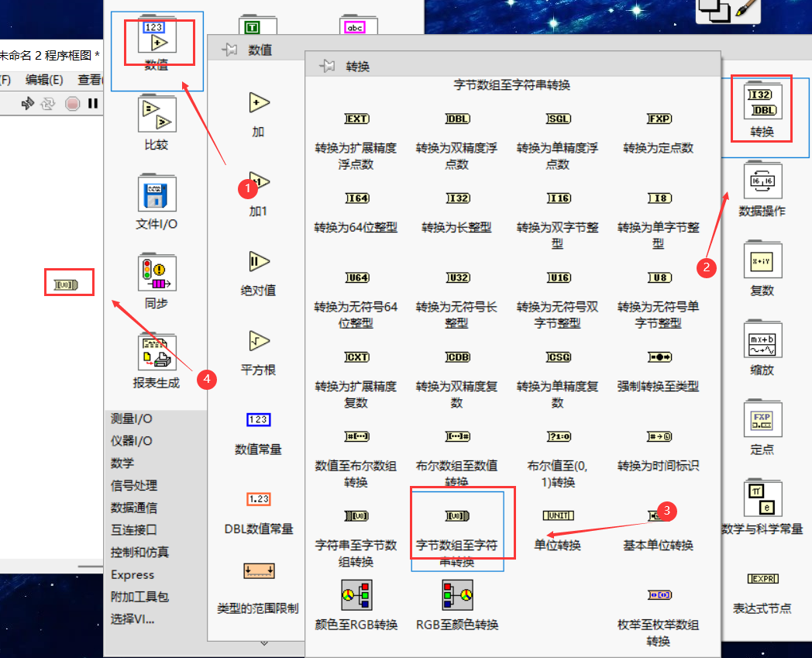Select 转换为时间标识 function

point(659,436)
